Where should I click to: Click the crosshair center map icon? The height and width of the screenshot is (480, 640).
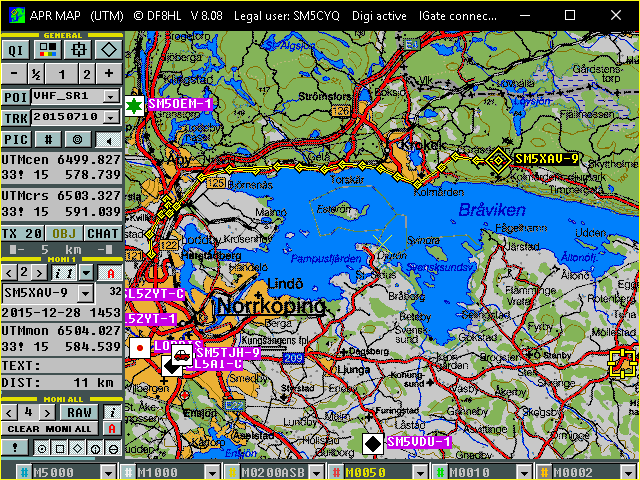pos(77,50)
